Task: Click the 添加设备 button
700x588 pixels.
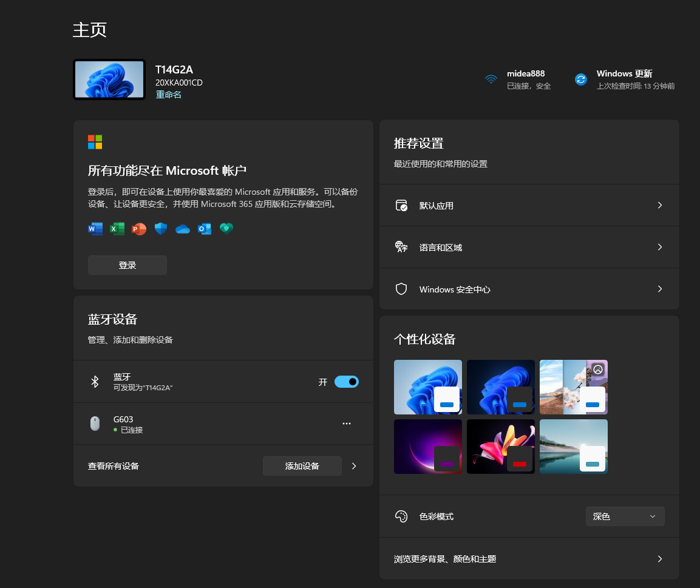Action: 302,466
